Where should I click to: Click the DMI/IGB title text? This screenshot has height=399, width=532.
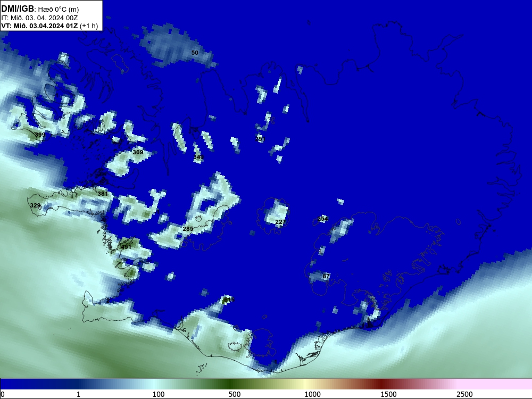[18, 9]
